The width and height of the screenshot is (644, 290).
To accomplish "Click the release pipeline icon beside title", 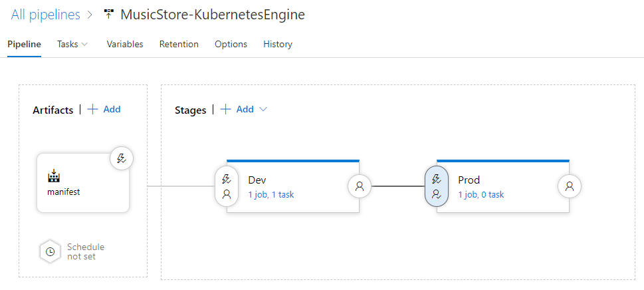I will [109, 14].
